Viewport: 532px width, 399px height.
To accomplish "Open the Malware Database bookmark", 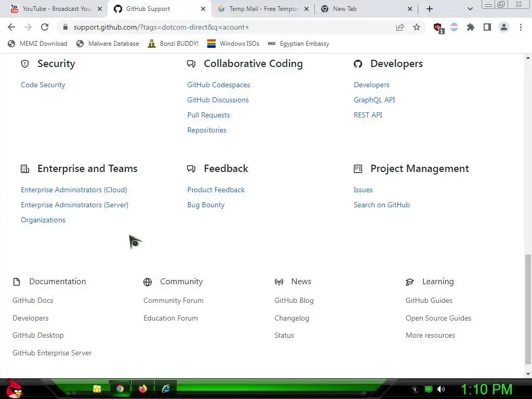I will pyautogui.click(x=108, y=44).
